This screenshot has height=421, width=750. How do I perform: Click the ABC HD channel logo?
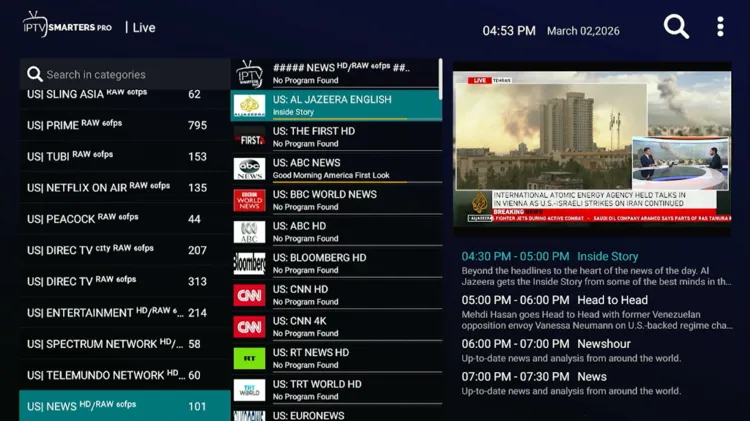[249, 232]
